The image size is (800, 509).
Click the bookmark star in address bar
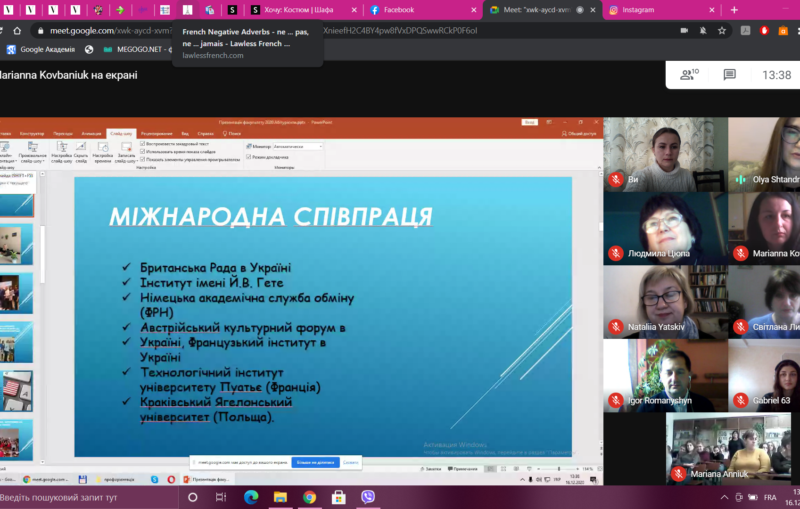click(721, 30)
